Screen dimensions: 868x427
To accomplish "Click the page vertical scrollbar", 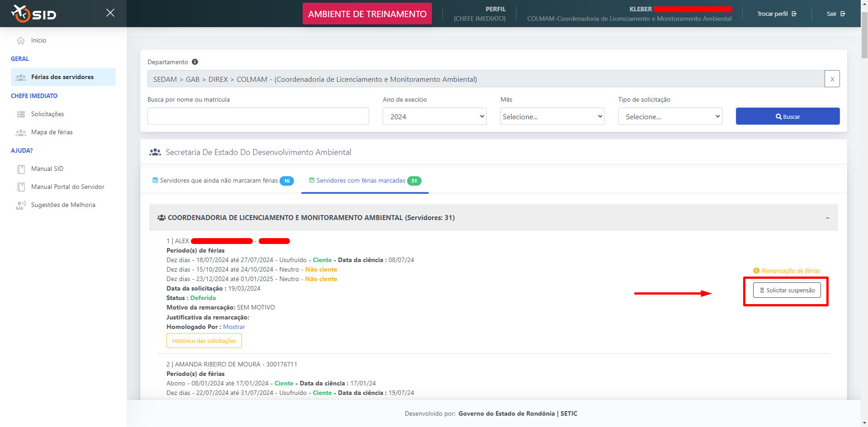I will click(x=864, y=36).
